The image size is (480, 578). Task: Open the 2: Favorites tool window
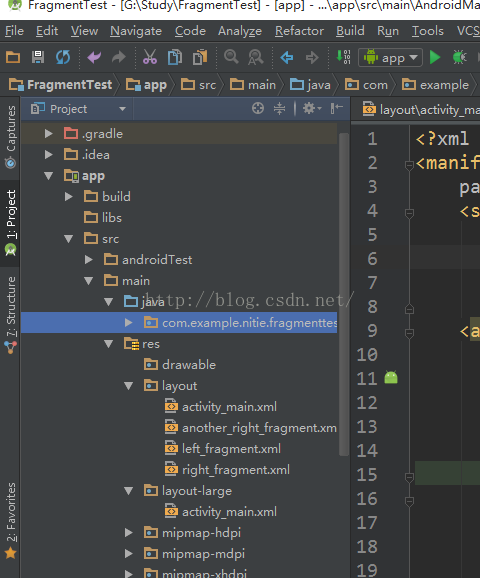point(10,520)
